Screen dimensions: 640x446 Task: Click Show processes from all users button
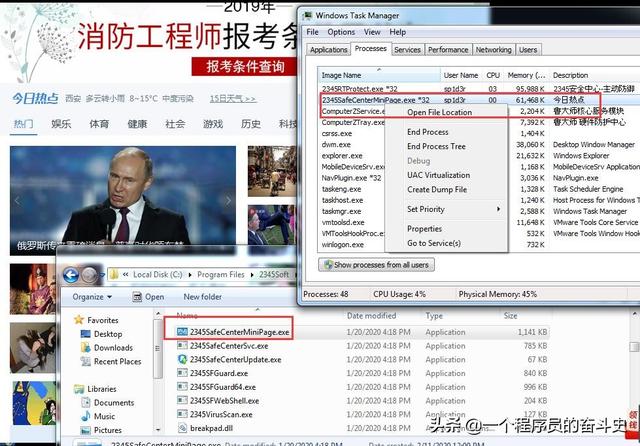pos(376,265)
